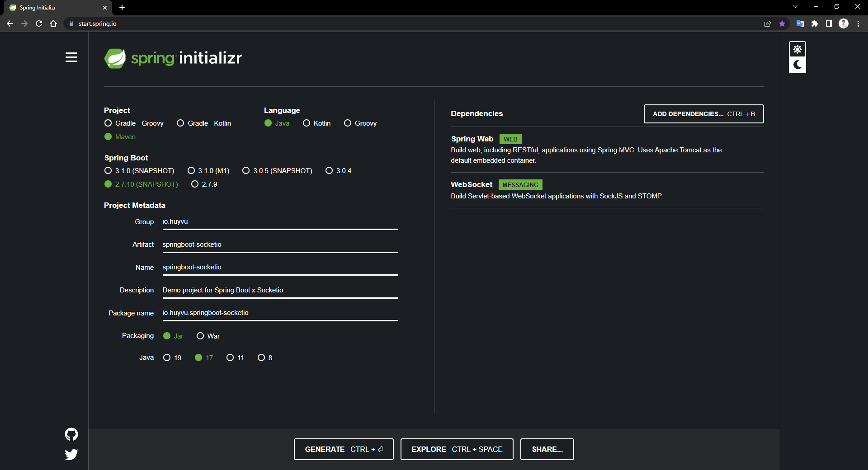Select Gradle - Kotlin project
The width and height of the screenshot is (868, 470).
(x=204, y=123)
